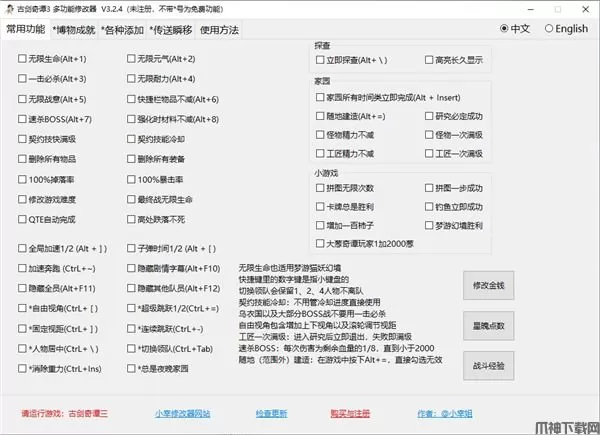600x435 pixels.
Task: Enable 无限生命(Alt+1) checkbox
Action: pyautogui.click(x=22, y=59)
